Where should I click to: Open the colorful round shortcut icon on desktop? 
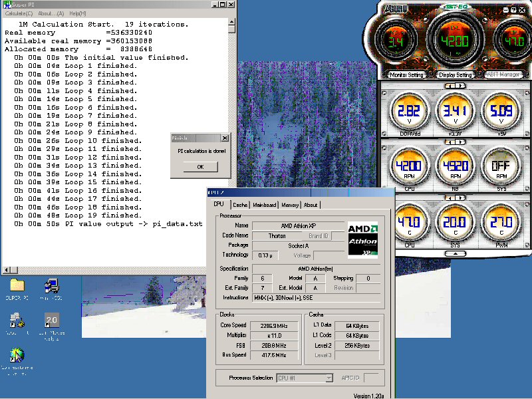pos(17,355)
